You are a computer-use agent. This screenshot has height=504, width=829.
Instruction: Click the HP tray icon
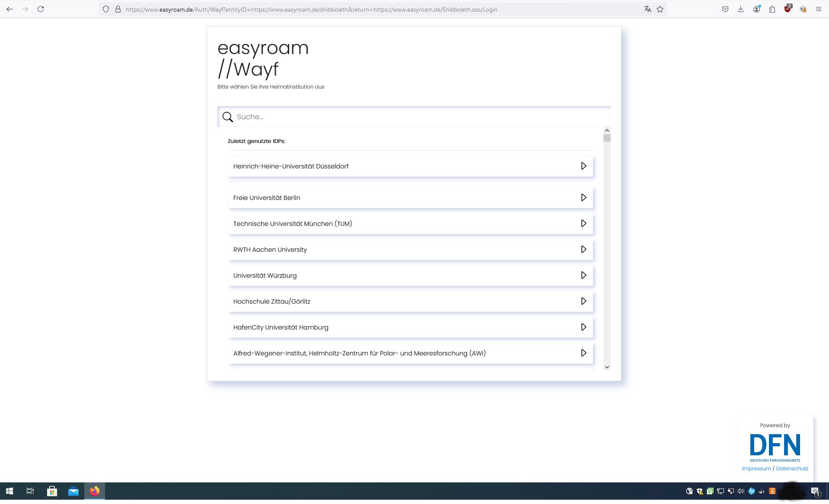click(752, 491)
